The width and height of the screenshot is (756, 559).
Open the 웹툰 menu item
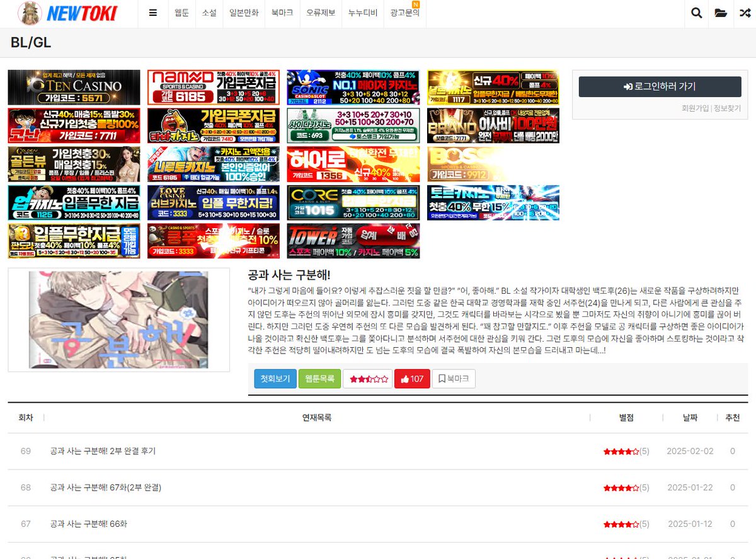coord(182,13)
